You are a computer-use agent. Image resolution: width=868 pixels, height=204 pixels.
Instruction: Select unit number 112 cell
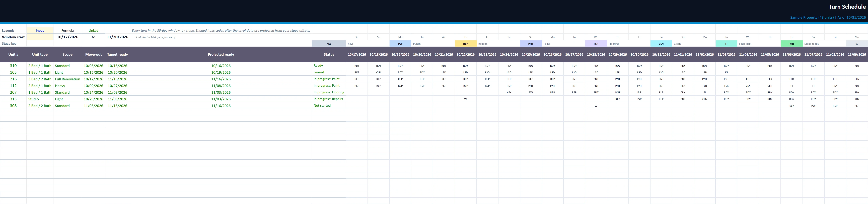coord(13,86)
